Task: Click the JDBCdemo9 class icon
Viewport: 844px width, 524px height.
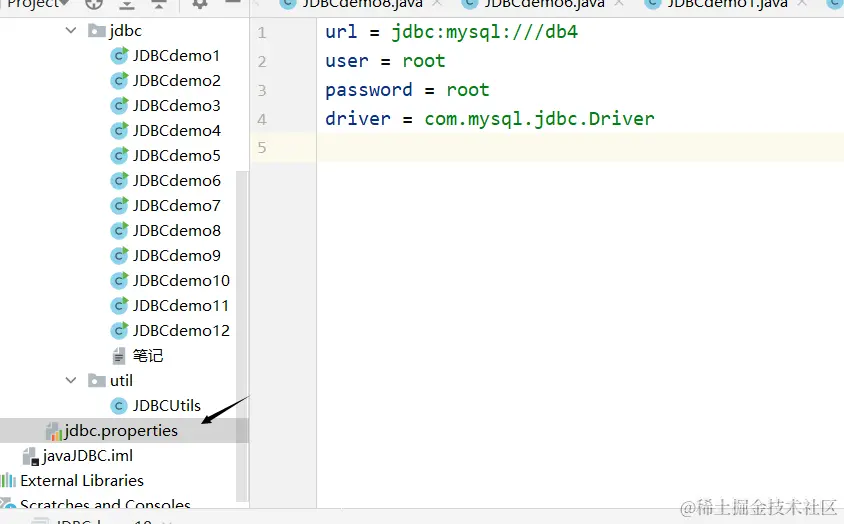Action: click(x=119, y=255)
